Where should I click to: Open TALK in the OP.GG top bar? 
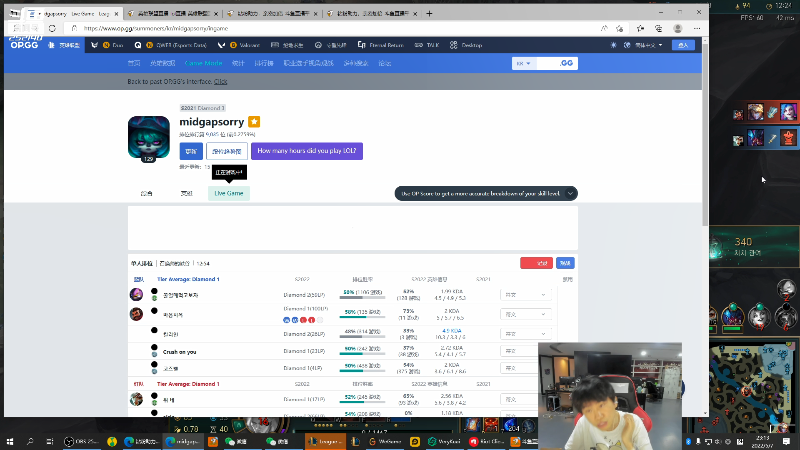pos(427,45)
